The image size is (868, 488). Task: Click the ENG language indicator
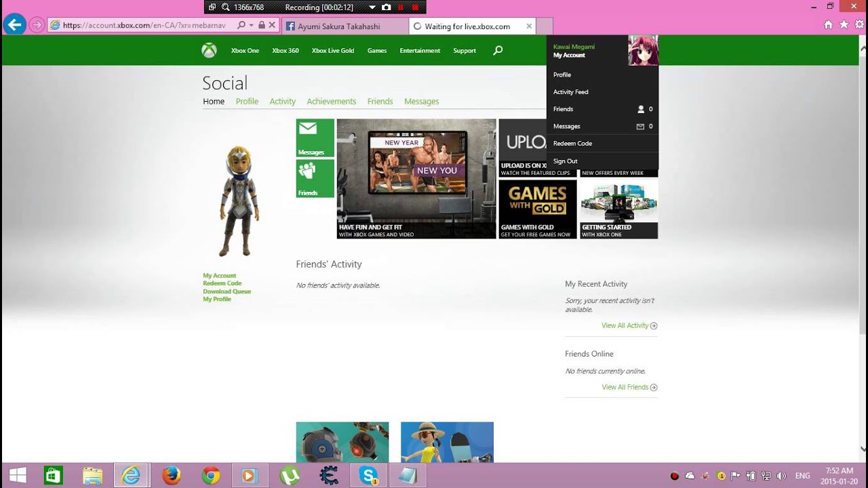pos(803,476)
